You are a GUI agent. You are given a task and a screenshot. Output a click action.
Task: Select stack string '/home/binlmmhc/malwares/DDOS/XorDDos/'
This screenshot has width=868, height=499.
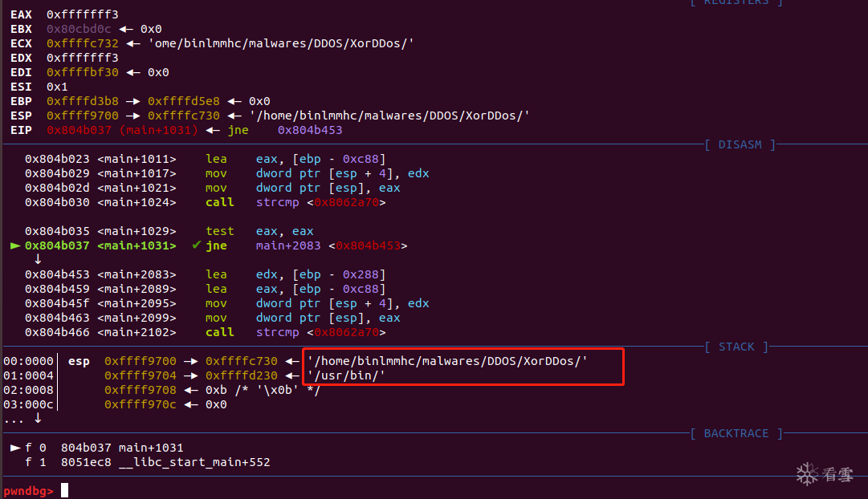coord(447,361)
